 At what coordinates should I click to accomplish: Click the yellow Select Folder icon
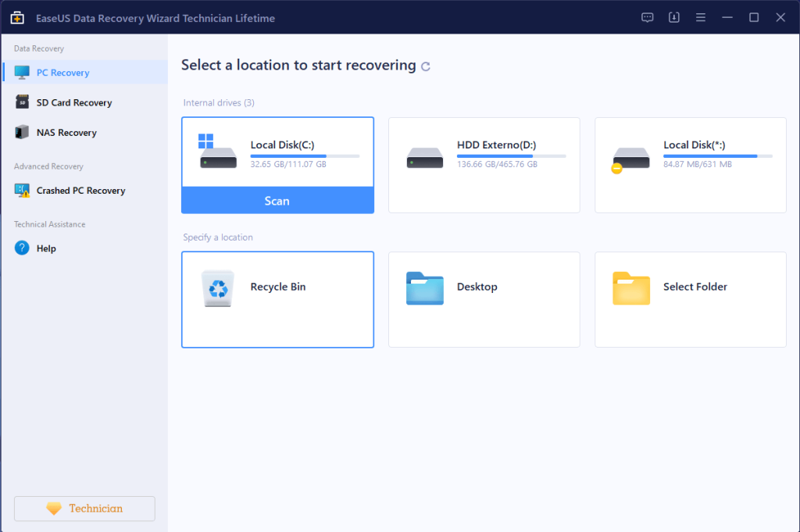(x=631, y=288)
